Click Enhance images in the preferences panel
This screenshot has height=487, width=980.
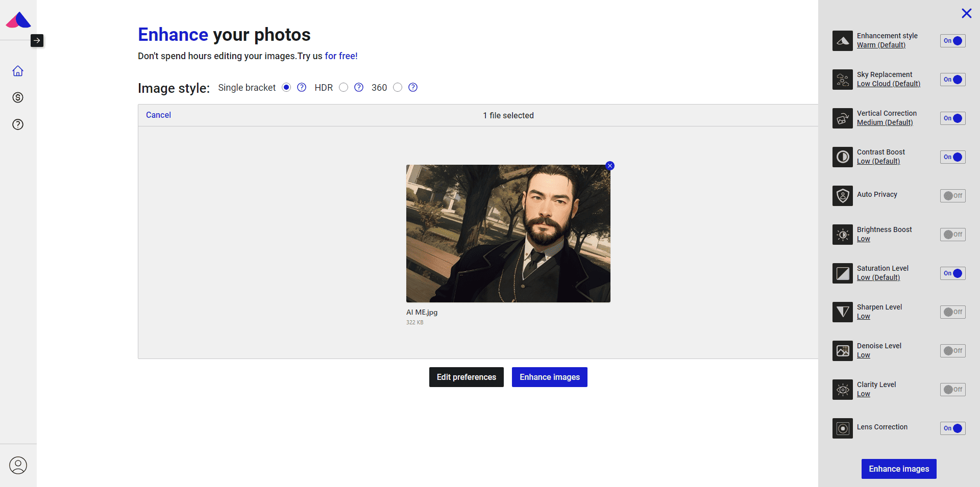pyautogui.click(x=899, y=469)
